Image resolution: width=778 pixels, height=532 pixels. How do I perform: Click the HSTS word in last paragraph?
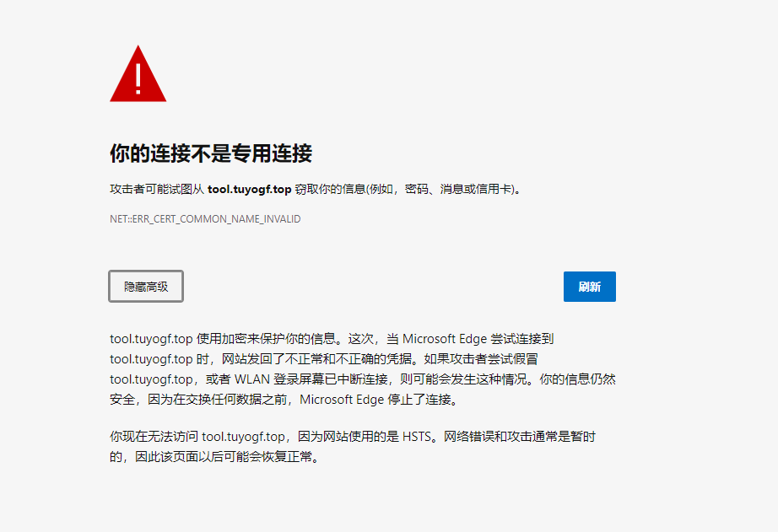coord(416,437)
